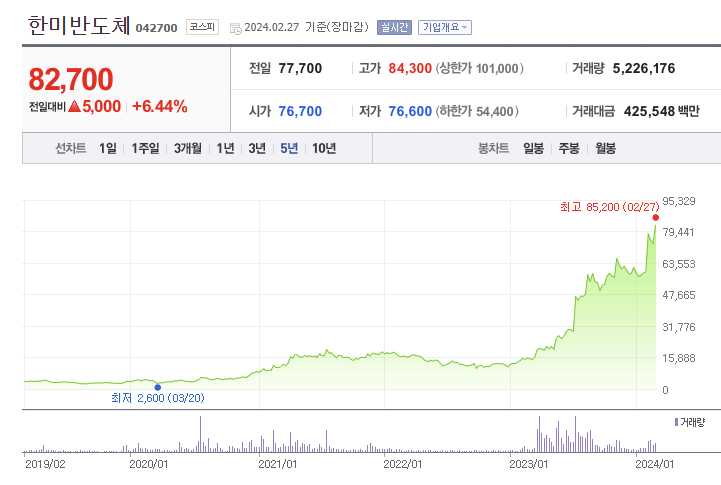Click the 거래량 value 5,226,176
This screenshot has width=721, height=485.
(x=644, y=68)
